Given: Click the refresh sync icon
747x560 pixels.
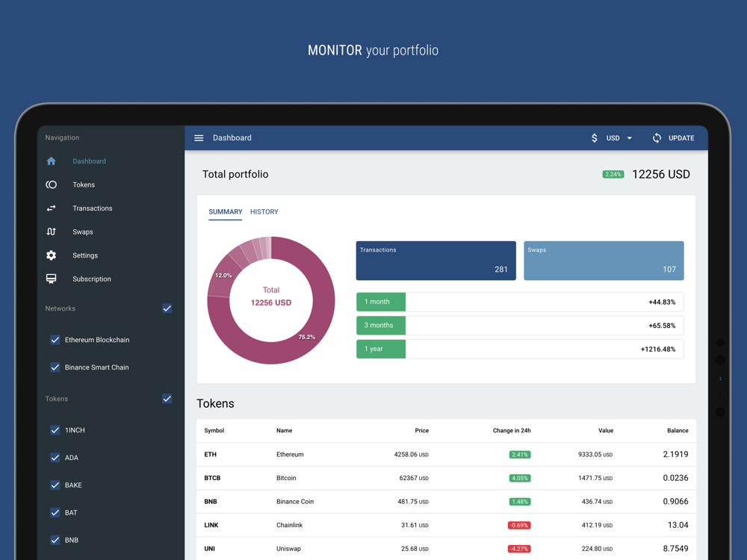Looking at the screenshot, I should [657, 138].
